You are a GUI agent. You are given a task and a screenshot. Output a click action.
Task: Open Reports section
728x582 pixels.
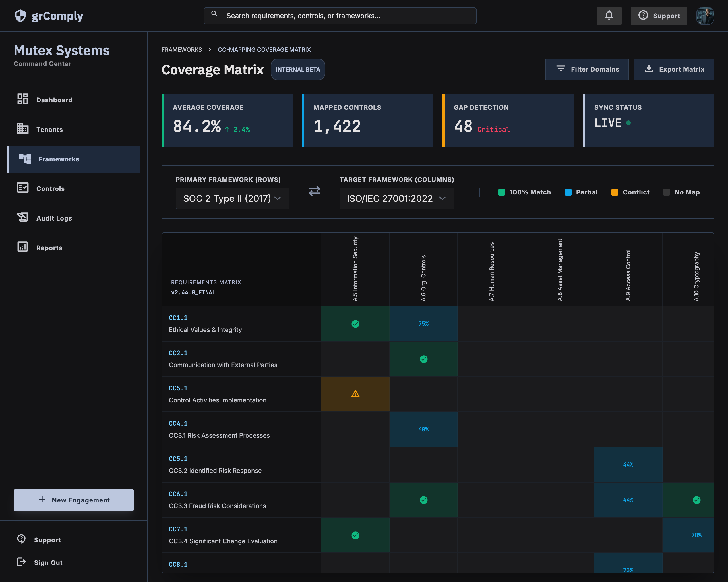74,248
